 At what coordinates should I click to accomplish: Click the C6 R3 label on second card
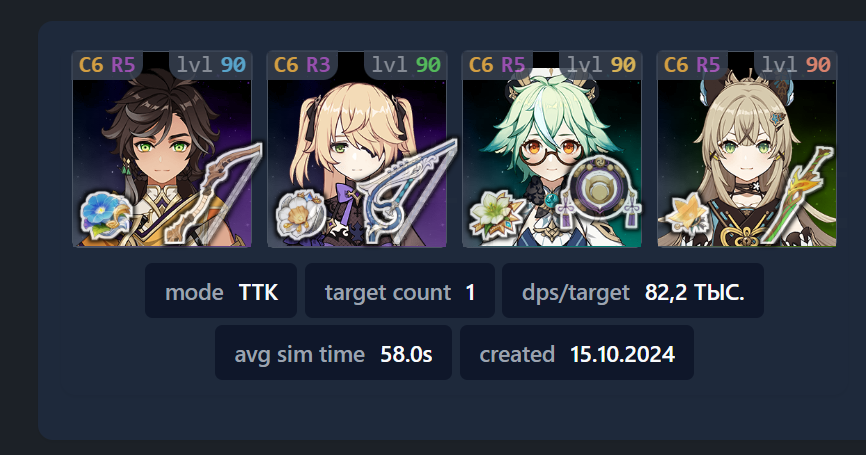click(302, 65)
